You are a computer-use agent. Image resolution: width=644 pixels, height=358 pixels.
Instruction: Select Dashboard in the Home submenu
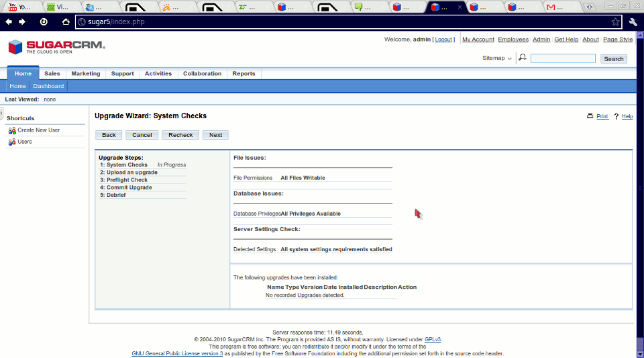48,86
